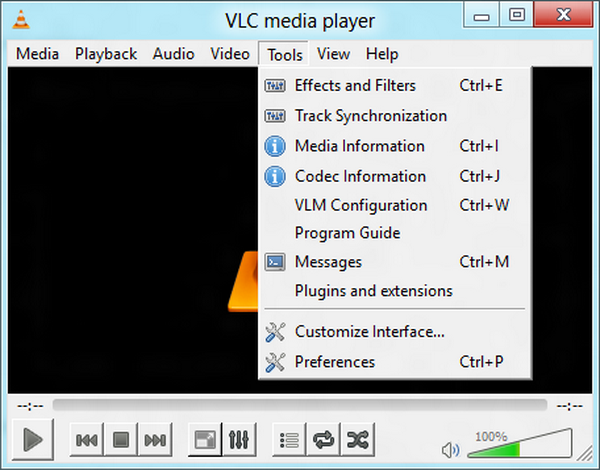Select Codec Information menu item
This screenshot has height=470, width=600.
point(395,176)
